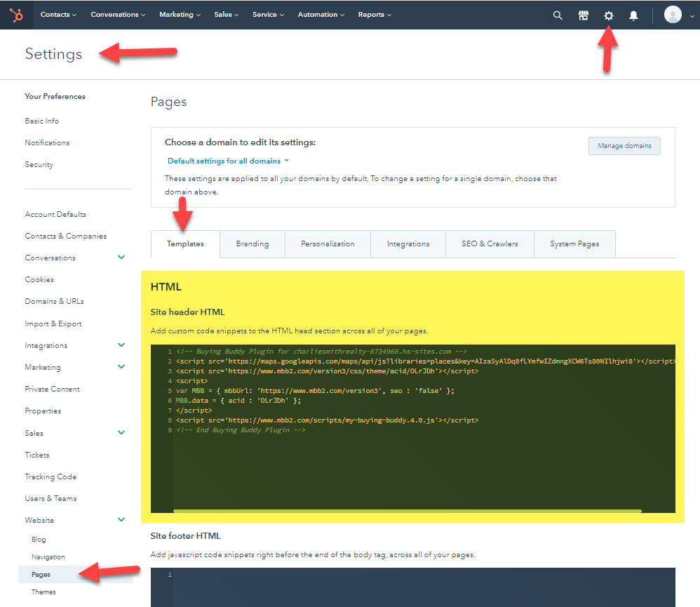Go to Account Defaults

click(55, 215)
